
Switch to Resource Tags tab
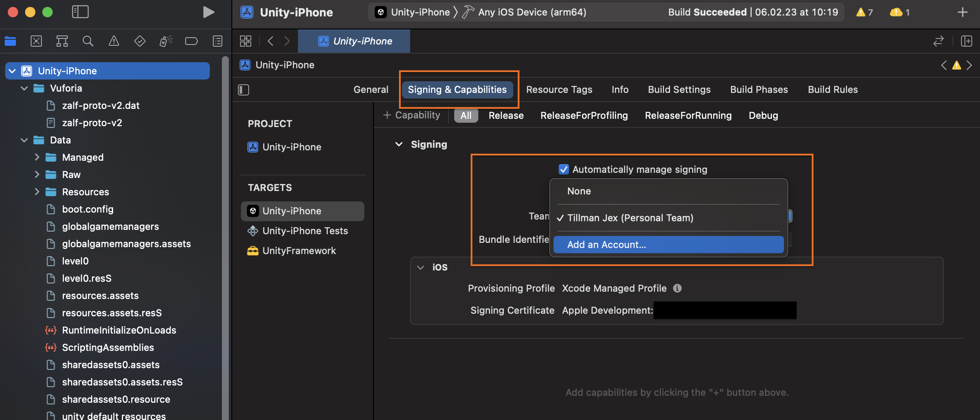pyautogui.click(x=559, y=89)
